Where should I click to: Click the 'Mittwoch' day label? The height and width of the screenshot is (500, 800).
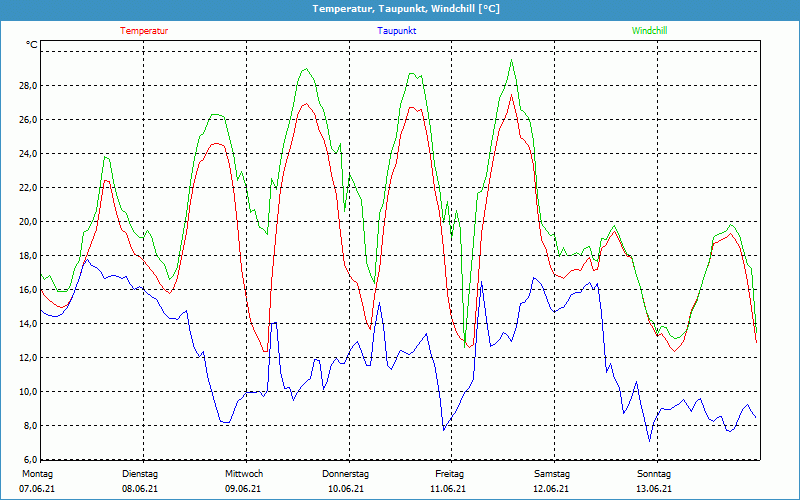click(x=244, y=474)
